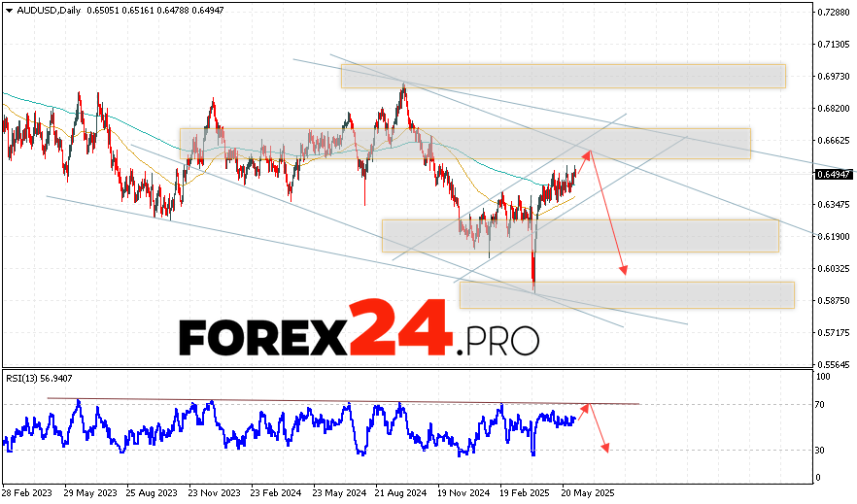The width and height of the screenshot is (857, 504).
Task: Select the lowest gray support zone
Action: (627, 295)
